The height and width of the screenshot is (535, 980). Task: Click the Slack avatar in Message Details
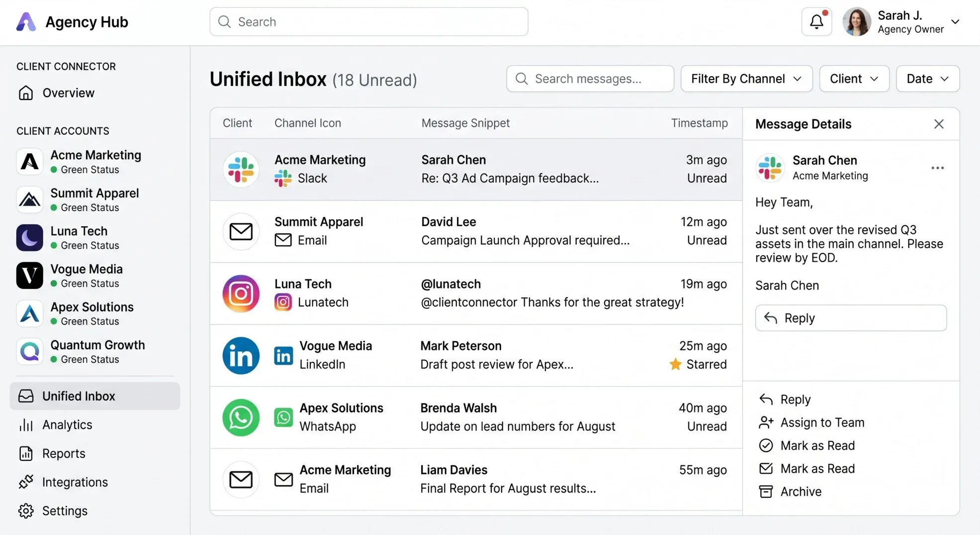(770, 168)
